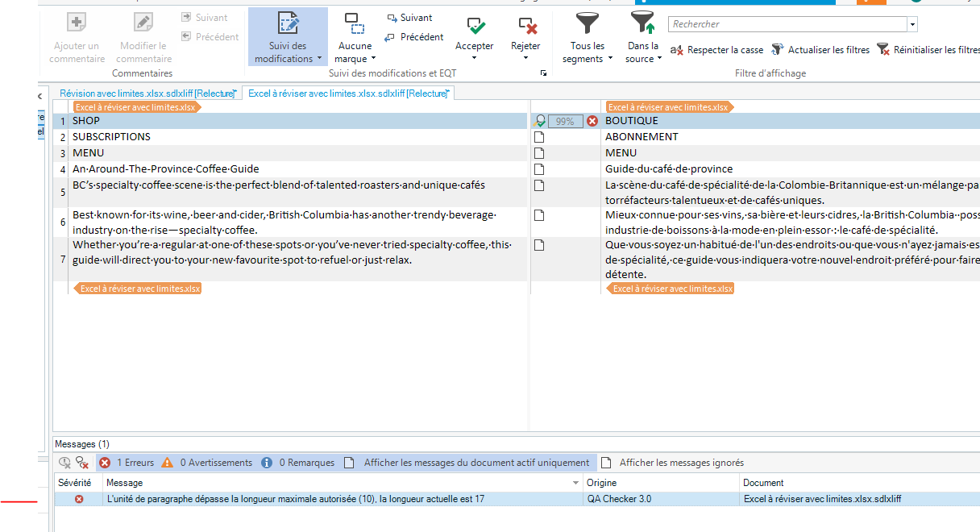The width and height of the screenshot is (980, 532).
Task: Click the Accepter green checkmark icon
Action: point(475,25)
